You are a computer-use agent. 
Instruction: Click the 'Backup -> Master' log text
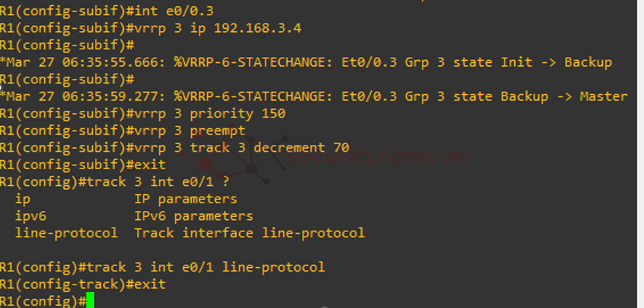pyautogui.click(x=564, y=96)
